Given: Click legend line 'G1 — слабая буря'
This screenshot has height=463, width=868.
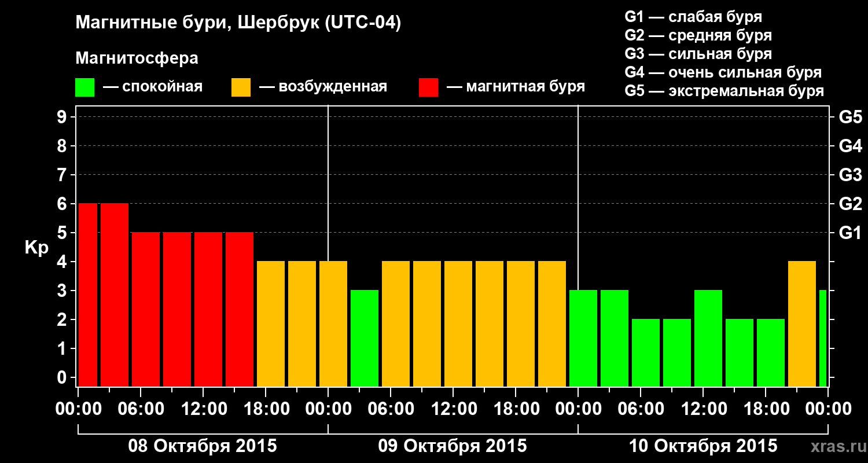Looking at the screenshot, I should pyautogui.click(x=693, y=17).
